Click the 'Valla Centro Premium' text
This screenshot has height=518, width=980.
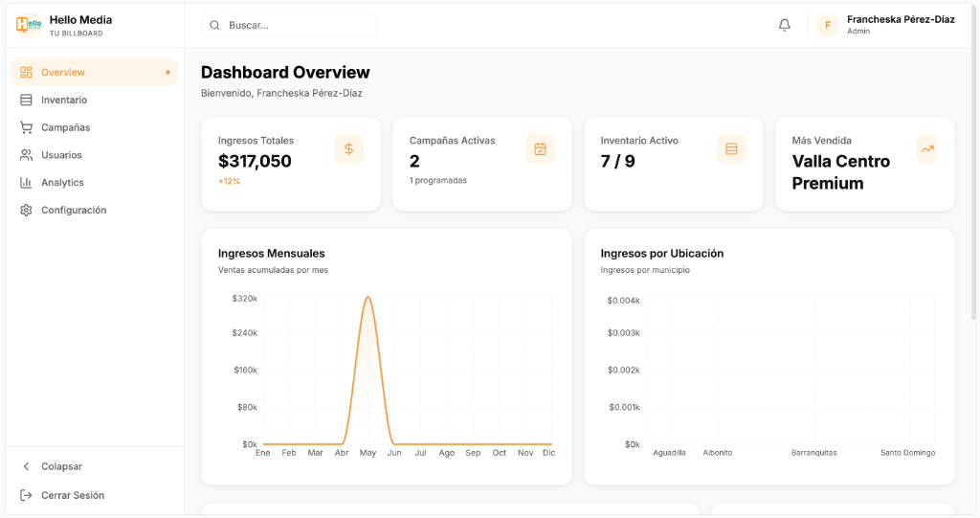840,172
